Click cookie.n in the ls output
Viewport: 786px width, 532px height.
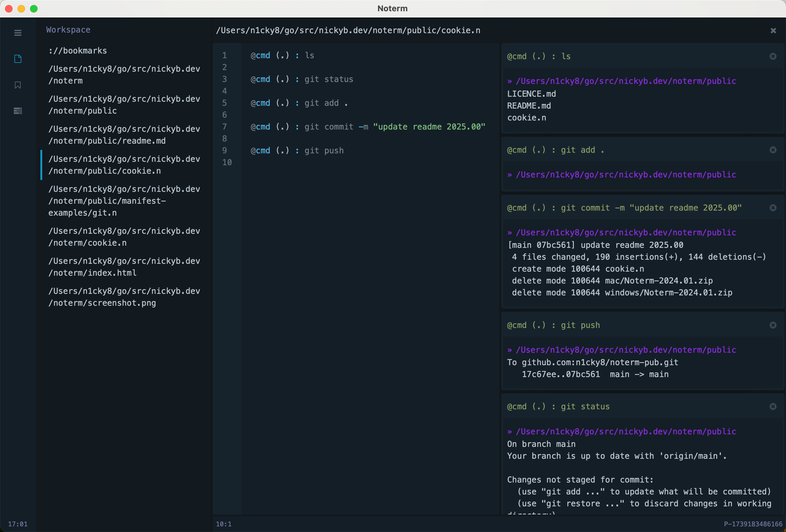[527, 118]
